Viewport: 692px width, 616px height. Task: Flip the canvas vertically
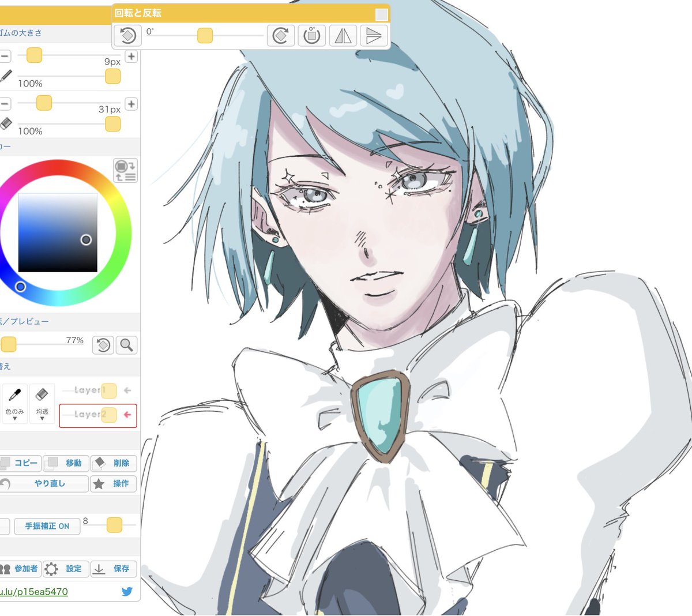tap(374, 36)
